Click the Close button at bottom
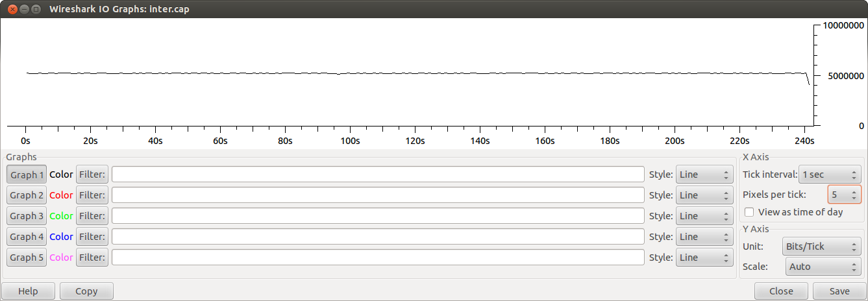 click(x=782, y=291)
